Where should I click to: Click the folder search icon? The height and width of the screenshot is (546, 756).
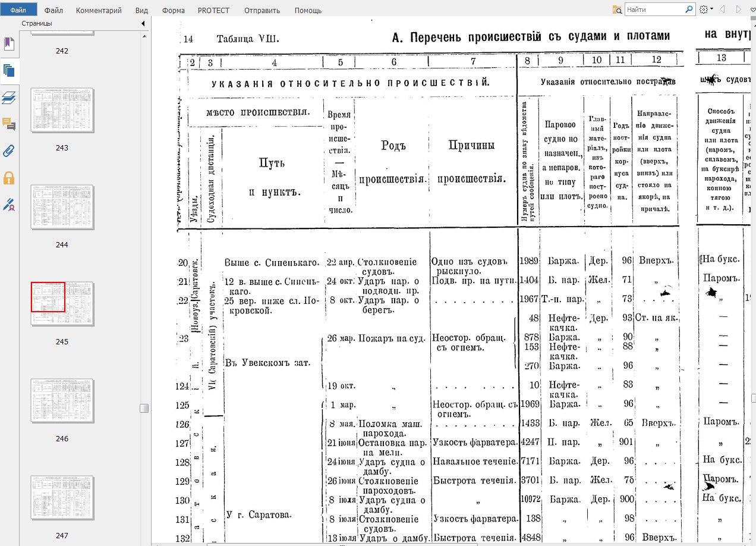coord(617,10)
